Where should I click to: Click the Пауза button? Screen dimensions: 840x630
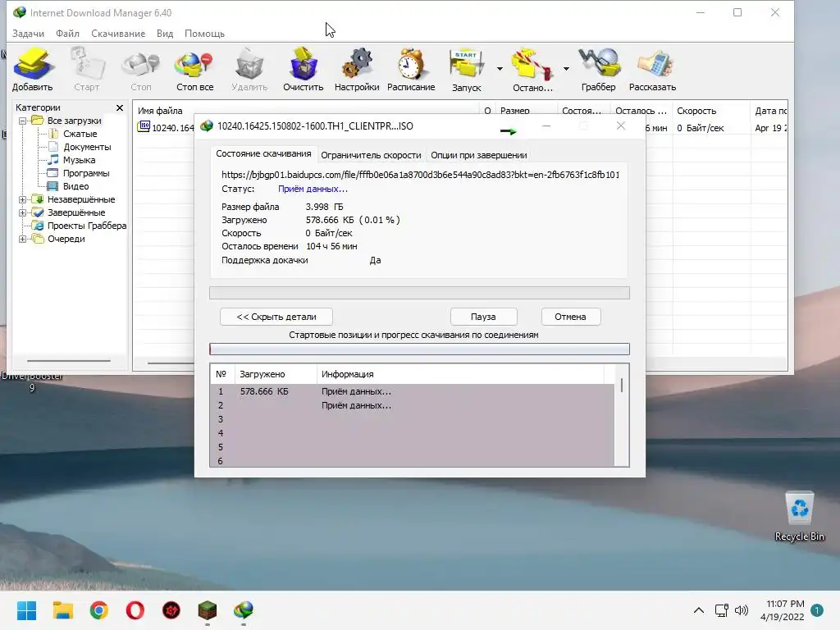(483, 317)
